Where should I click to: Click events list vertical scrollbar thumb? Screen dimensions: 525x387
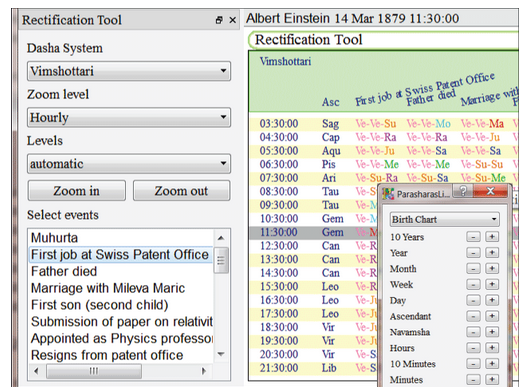(x=221, y=260)
